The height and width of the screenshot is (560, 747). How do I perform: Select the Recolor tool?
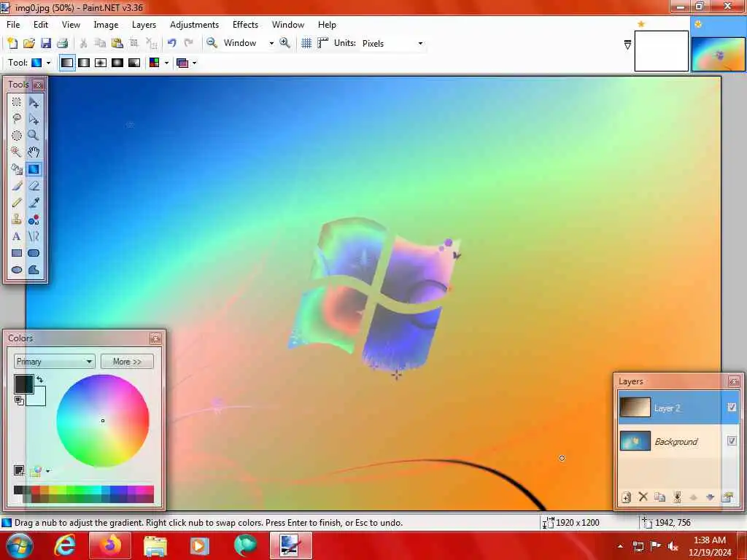(x=34, y=219)
